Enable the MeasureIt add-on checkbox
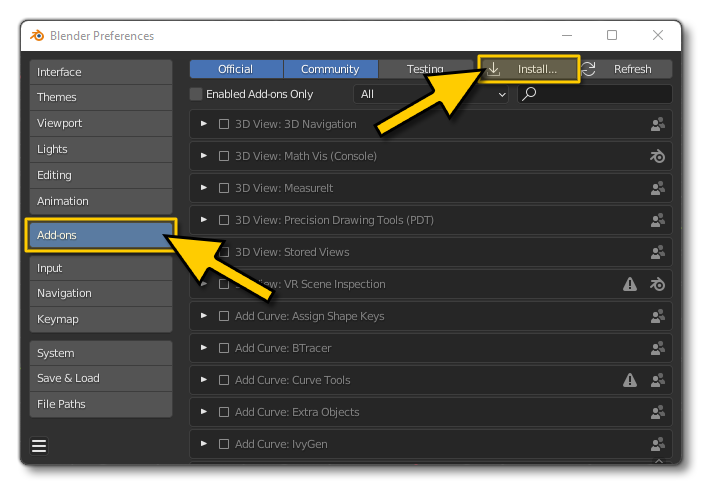This screenshot has height=485, width=702. click(x=224, y=188)
